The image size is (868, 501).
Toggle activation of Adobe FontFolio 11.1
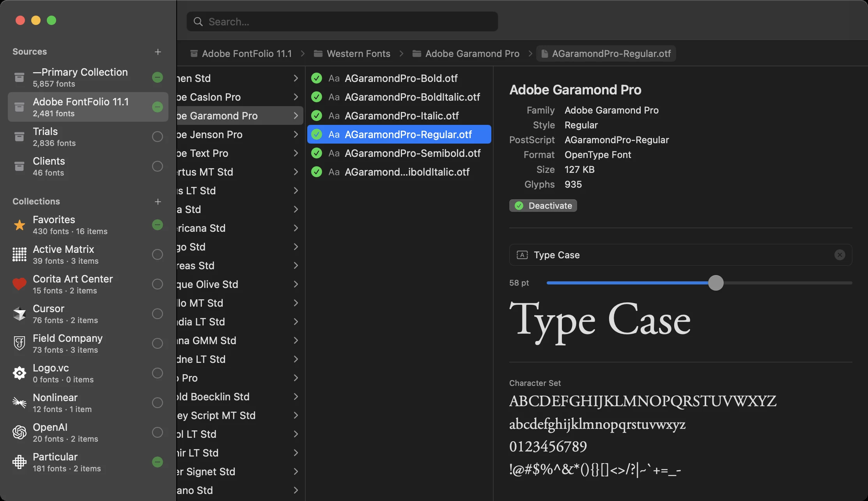158,107
